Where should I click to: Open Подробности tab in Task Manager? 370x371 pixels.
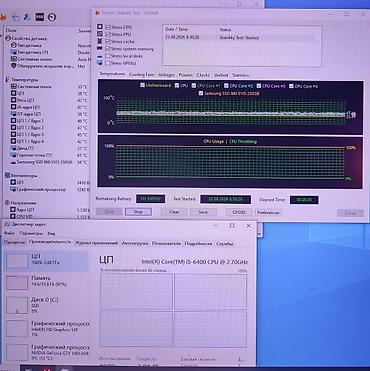pos(198,244)
